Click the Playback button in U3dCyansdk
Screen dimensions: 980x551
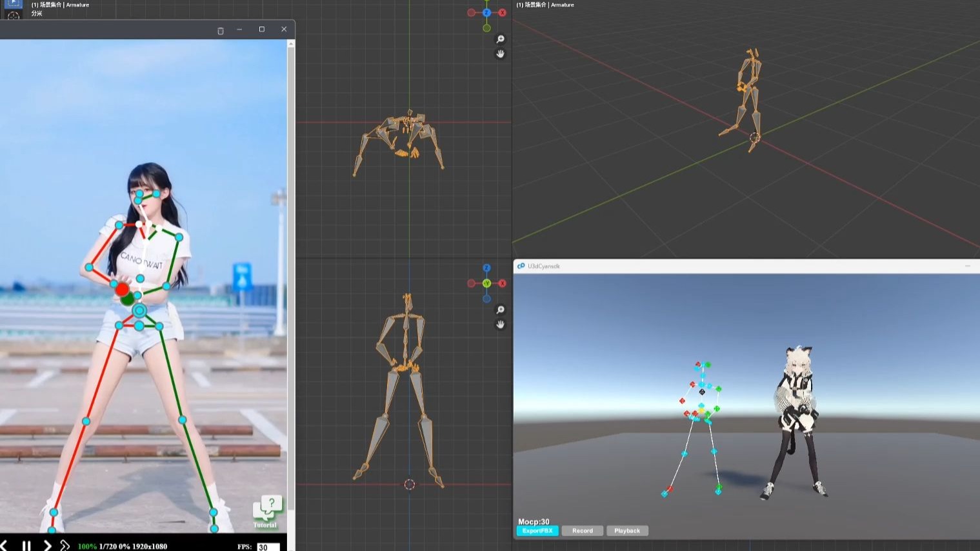(627, 531)
